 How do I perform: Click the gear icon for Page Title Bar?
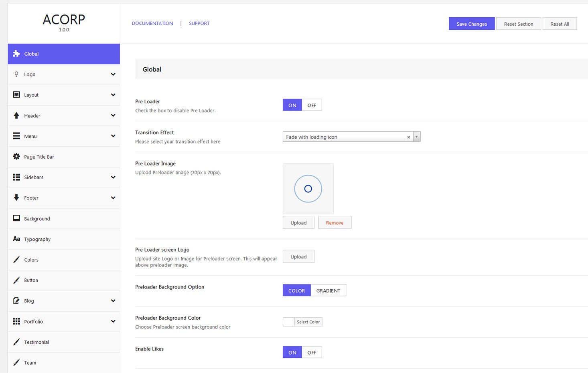(x=16, y=157)
